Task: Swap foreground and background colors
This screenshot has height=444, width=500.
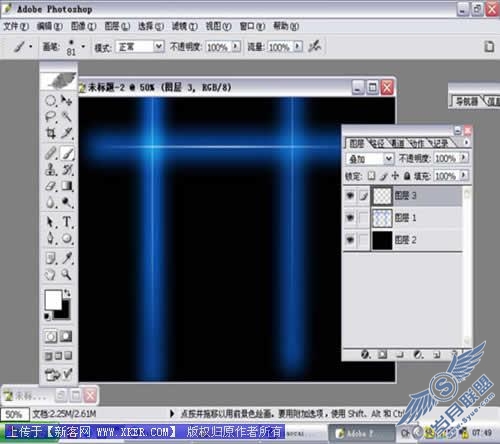Action: 67,293
